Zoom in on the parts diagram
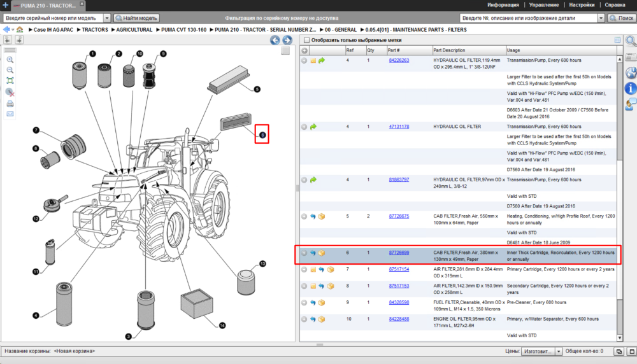This screenshot has width=637, height=364. click(x=10, y=60)
